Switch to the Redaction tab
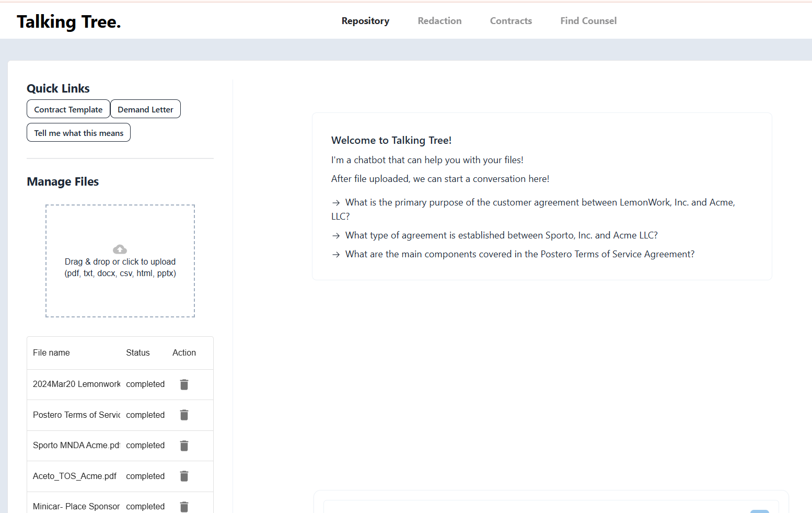 (x=439, y=21)
